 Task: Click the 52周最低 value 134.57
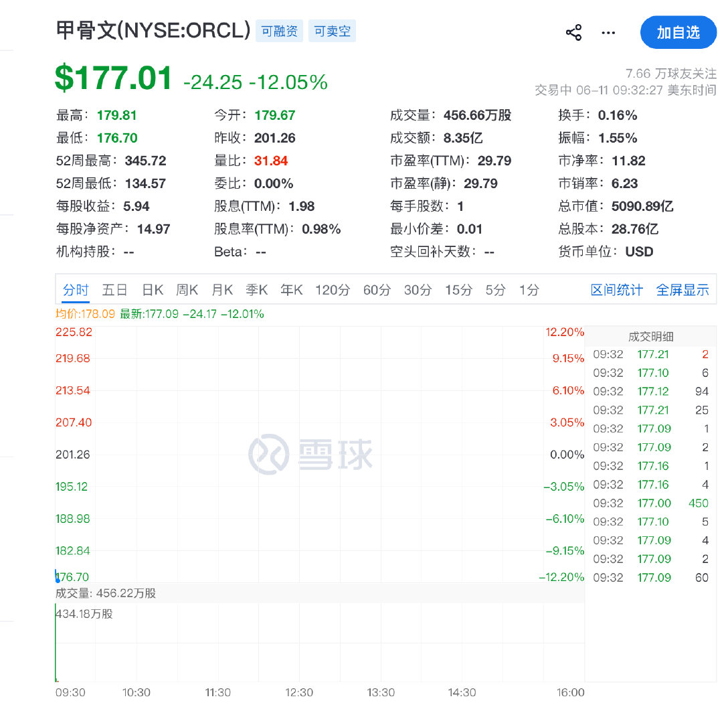click(145, 183)
